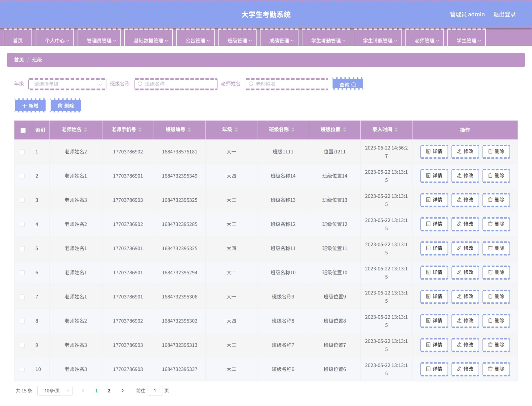532x406 pixels.
Task: Click 修改 for row 班级名称8
Action: [x=465, y=321]
